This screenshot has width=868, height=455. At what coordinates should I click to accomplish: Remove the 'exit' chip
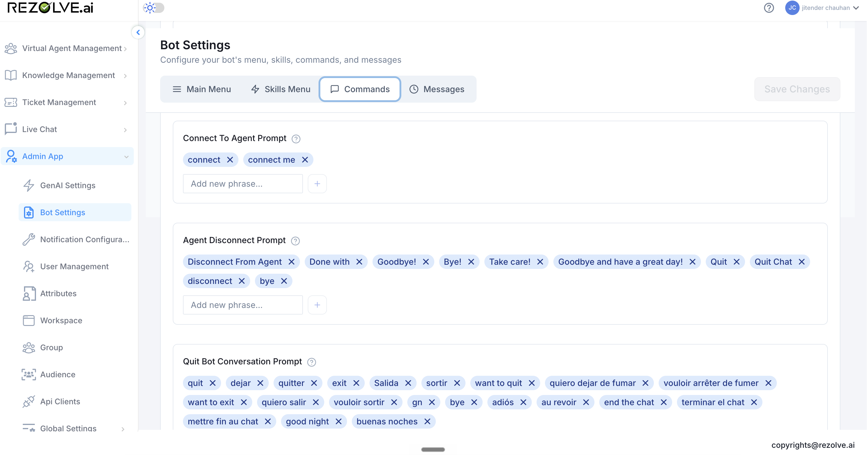tap(356, 383)
